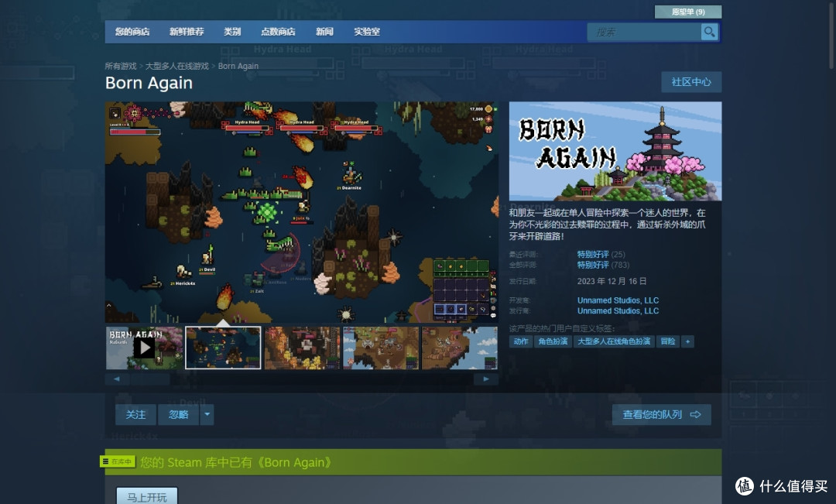
Task: Click the Born Again header capsule image
Action: point(615,151)
